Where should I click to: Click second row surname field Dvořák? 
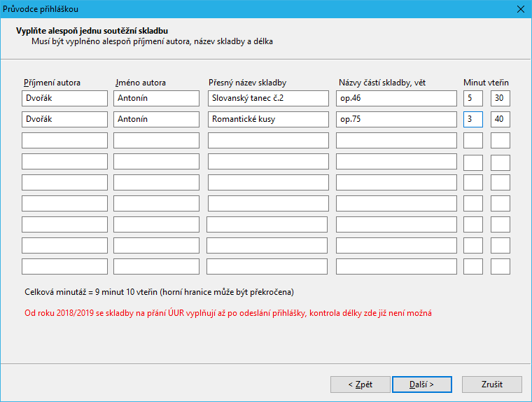tap(64, 119)
